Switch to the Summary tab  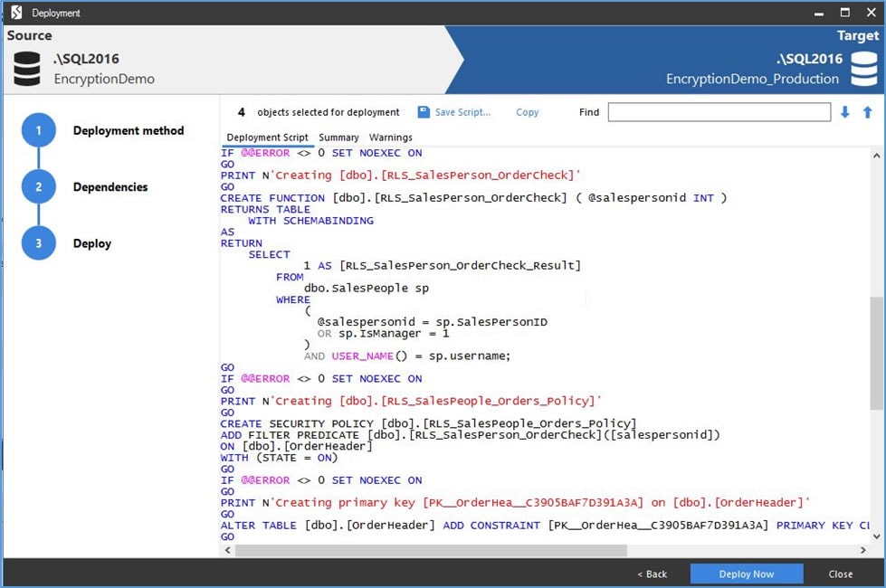coord(338,138)
